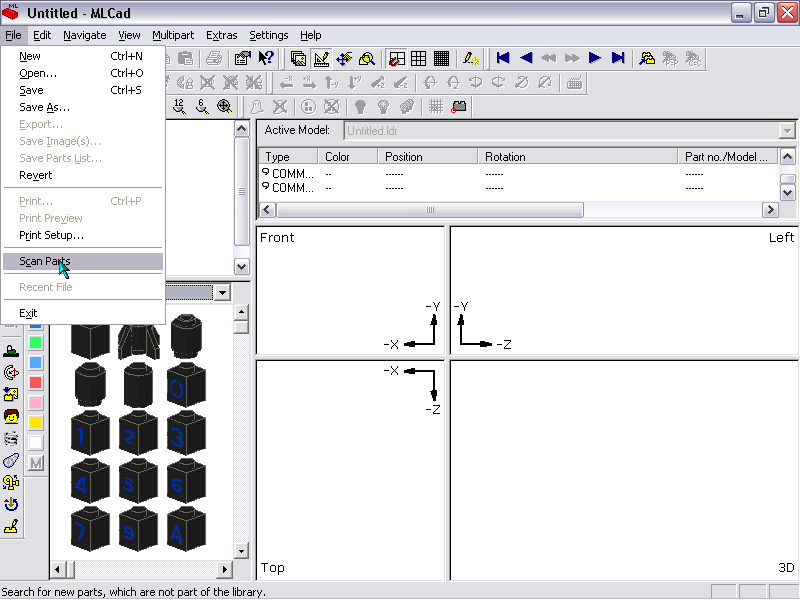The height and width of the screenshot is (600, 800).
Task: Pick the light blue color swatch
Action: (35, 362)
